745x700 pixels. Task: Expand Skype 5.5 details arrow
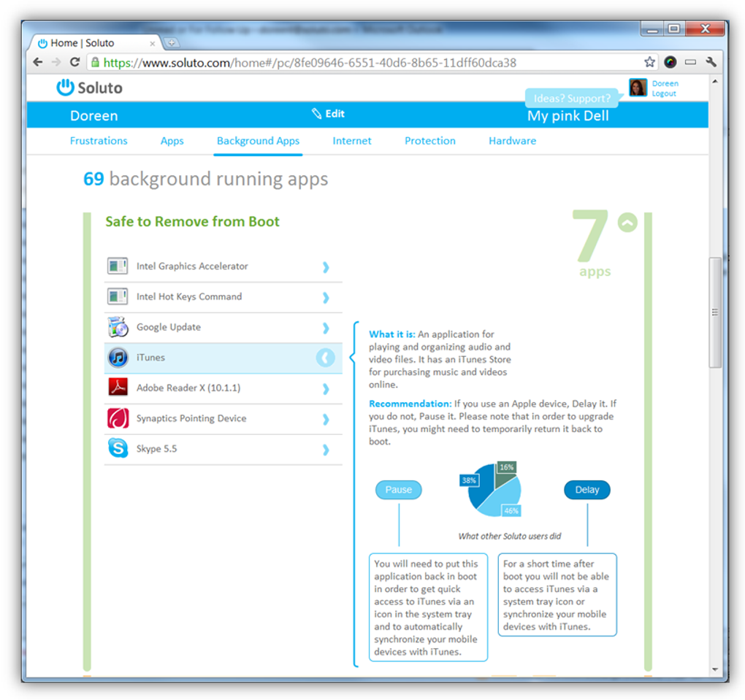click(x=326, y=449)
